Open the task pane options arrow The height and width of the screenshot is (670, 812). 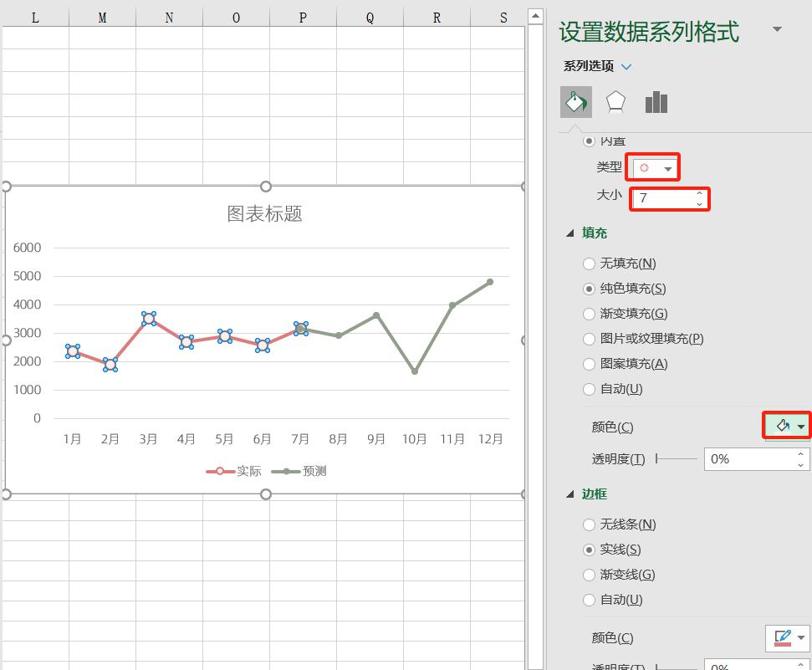(x=777, y=29)
